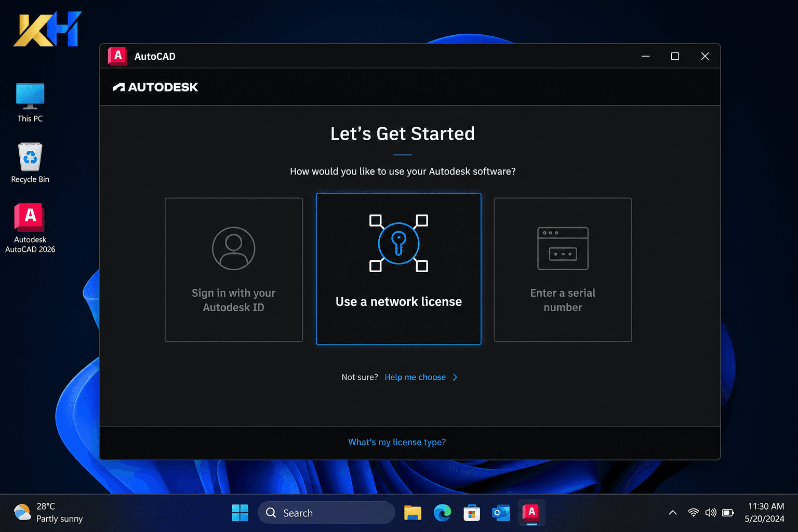The image size is (798, 532).
Task: Click the 'Let's Get Started' heading
Action: (403, 134)
